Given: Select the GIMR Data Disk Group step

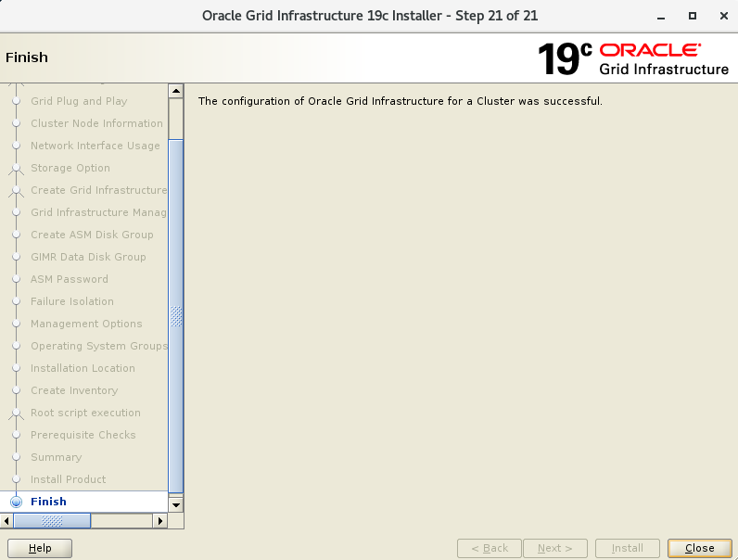Looking at the screenshot, I should point(88,257).
